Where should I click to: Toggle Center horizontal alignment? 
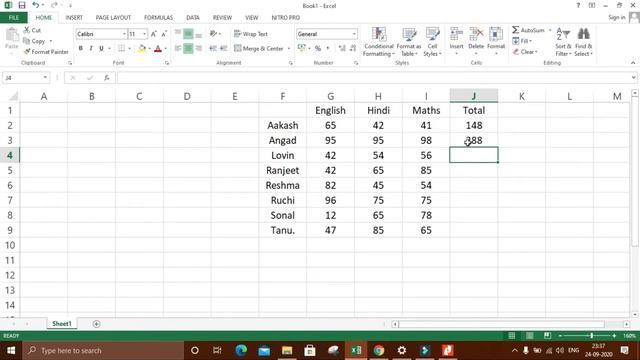(x=188, y=49)
